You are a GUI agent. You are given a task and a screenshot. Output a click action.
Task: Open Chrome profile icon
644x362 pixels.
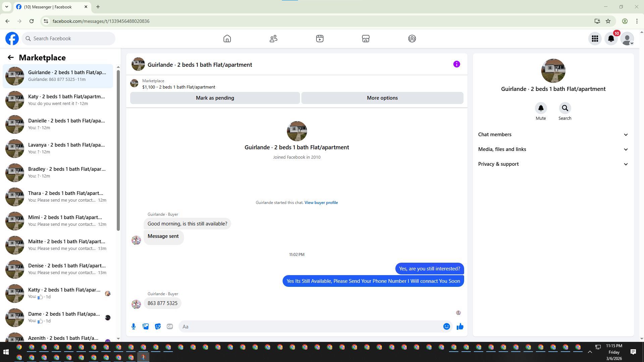coord(625,21)
